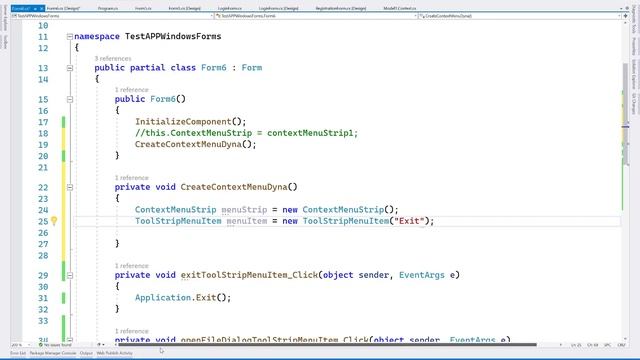The height and width of the screenshot is (360, 640).
Task: Switch to the Program.cs tab
Action: pos(108,9)
